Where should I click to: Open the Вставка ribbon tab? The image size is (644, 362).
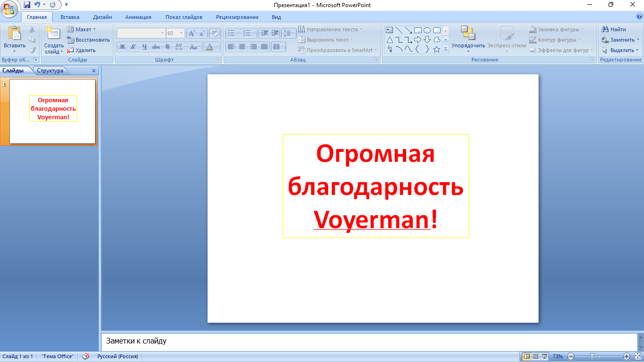pyautogui.click(x=70, y=17)
